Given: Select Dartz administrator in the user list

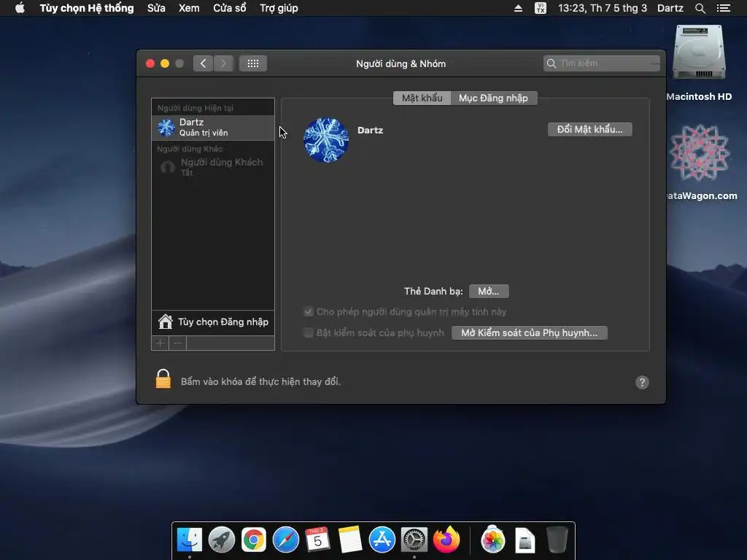Looking at the screenshot, I should [x=213, y=128].
